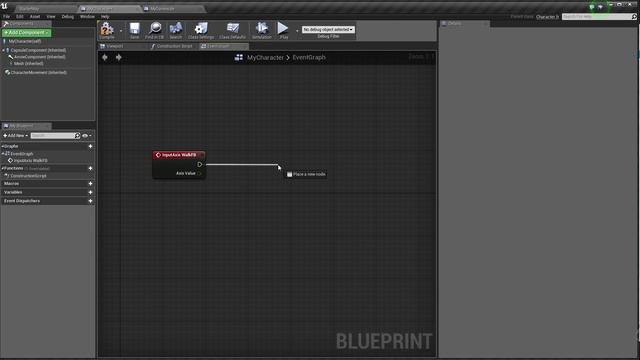
Task: Click the MyCharacter breadcrumb grid icon
Action: [239, 58]
